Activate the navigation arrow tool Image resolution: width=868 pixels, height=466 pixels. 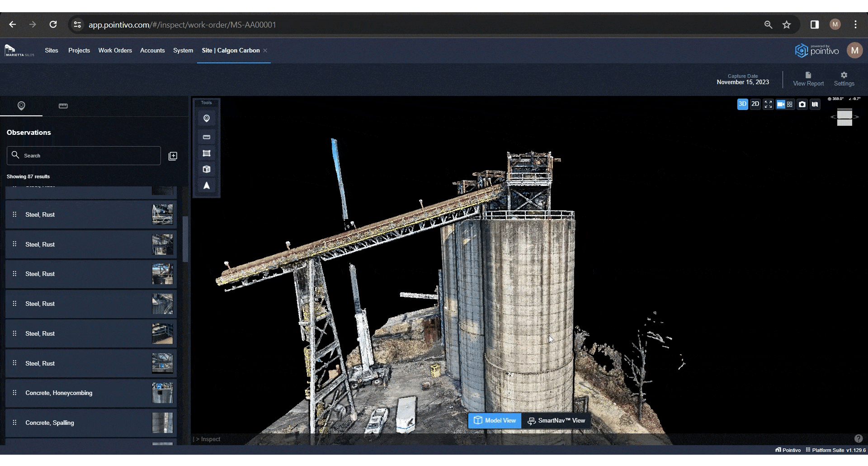[207, 186]
